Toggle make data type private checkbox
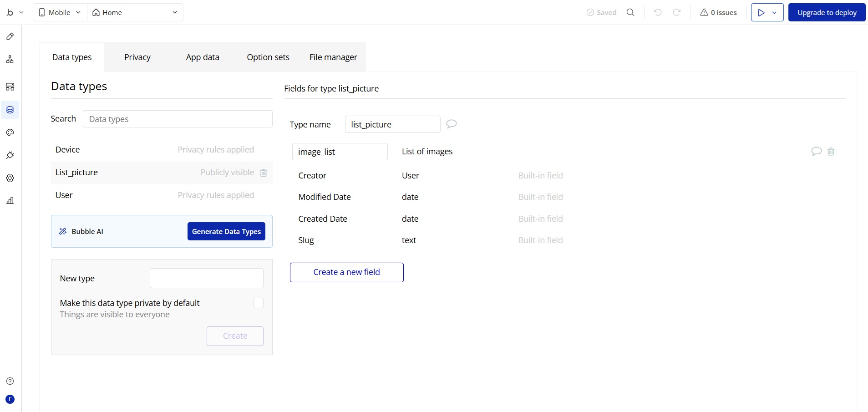This screenshot has width=868, height=412. click(x=259, y=303)
